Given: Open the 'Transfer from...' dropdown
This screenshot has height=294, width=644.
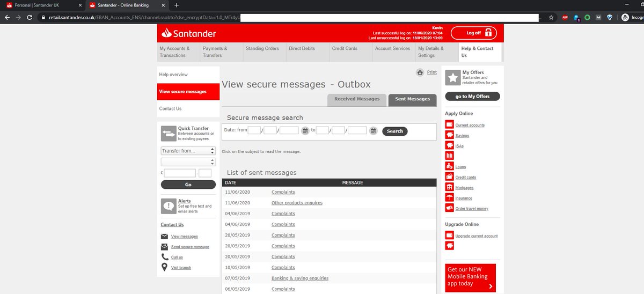Looking at the screenshot, I should point(188,151).
